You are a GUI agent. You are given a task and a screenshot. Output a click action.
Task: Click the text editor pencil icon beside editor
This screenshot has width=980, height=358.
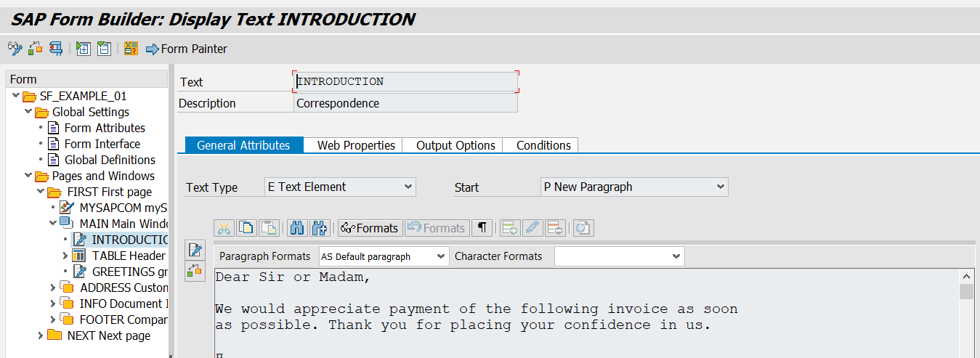click(195, 251)
